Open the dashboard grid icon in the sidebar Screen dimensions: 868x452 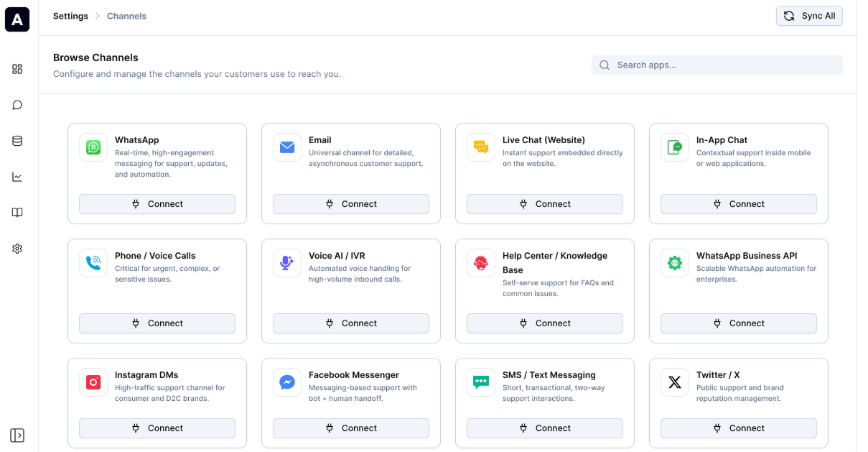pyautogui.click(x=17, y=69)
